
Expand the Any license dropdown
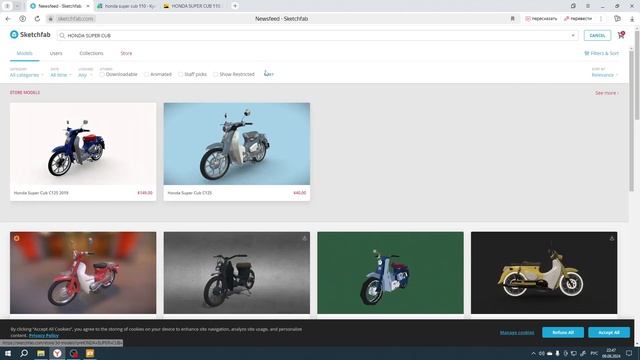pyautogui.click(x=85, y=75)
